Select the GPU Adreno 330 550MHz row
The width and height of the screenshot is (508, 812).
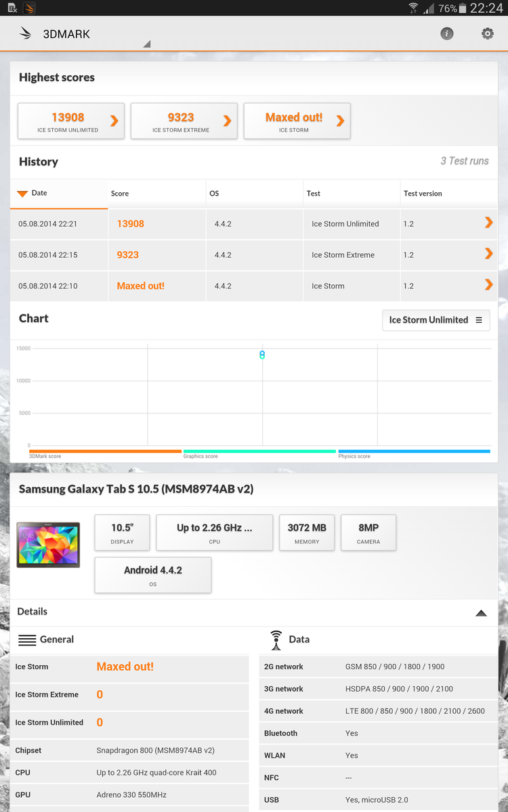pos(129,795)
